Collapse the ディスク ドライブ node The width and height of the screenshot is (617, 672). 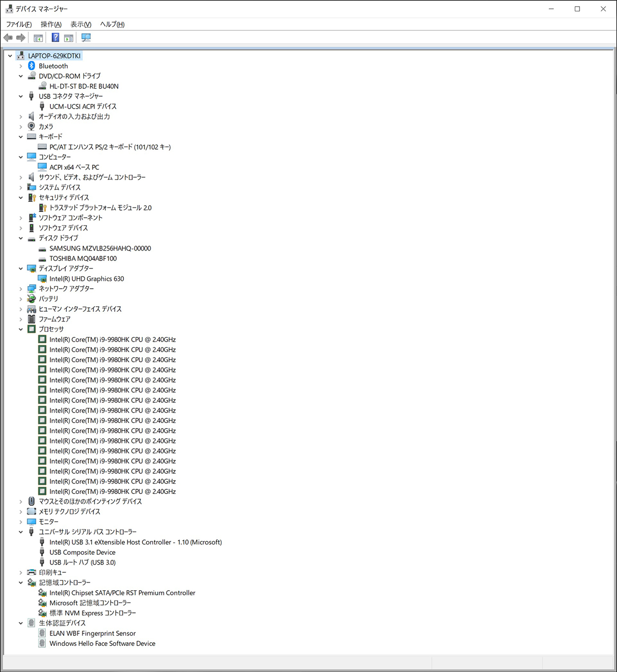pos(21,238)
